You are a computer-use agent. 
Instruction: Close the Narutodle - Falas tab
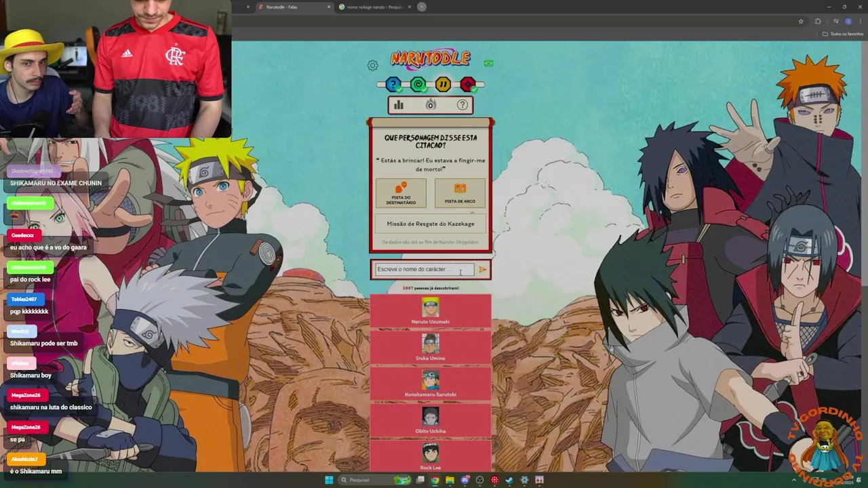click(329, 7)
